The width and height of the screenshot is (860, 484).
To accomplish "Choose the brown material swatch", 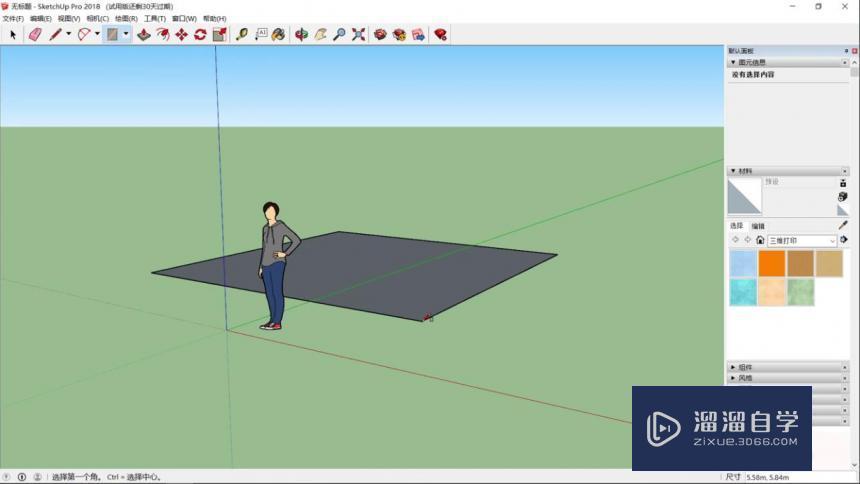I will point(800,263).
